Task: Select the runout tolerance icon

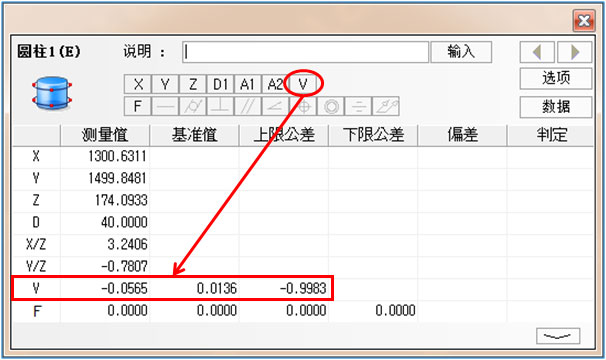Action: pyautogui.click(x=386, y=106)
